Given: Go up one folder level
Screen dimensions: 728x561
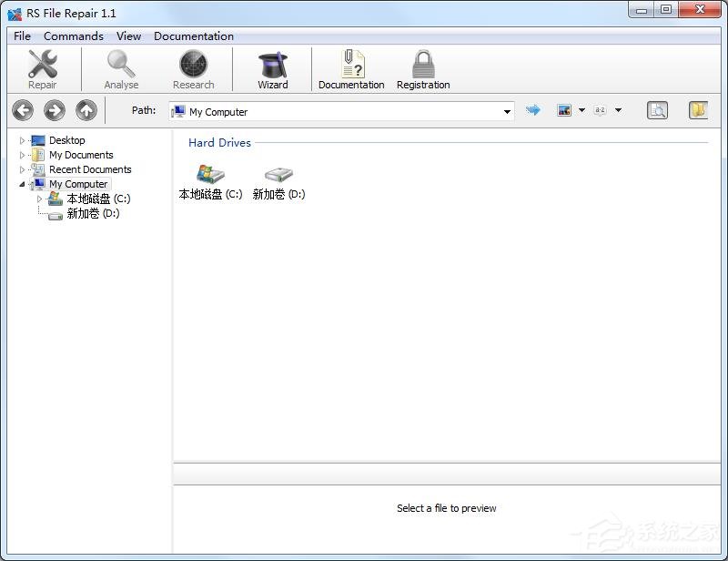Looking at the screenshot, I should [x=86, y=110].
